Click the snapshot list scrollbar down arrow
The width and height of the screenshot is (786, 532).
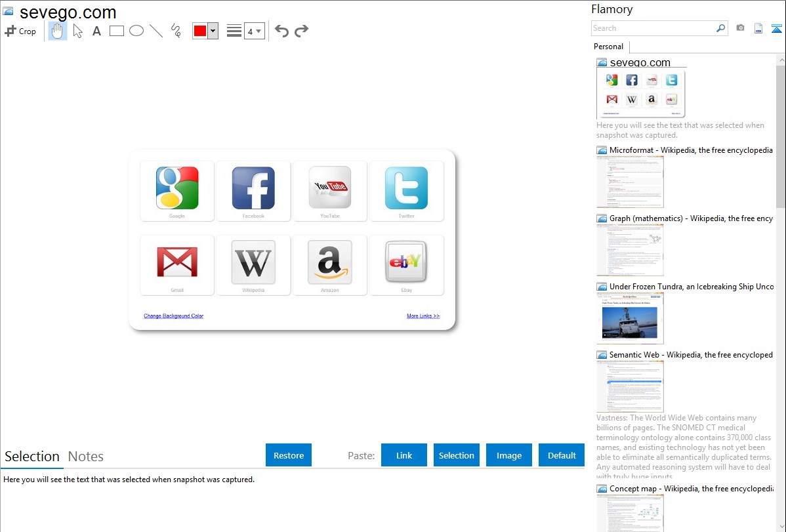(x=781, y=527)
